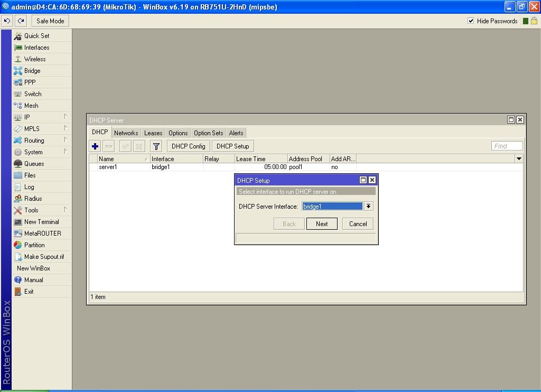Open the Partition icon
This screenshot has width=541, height=392.
[x=18, y=245]
